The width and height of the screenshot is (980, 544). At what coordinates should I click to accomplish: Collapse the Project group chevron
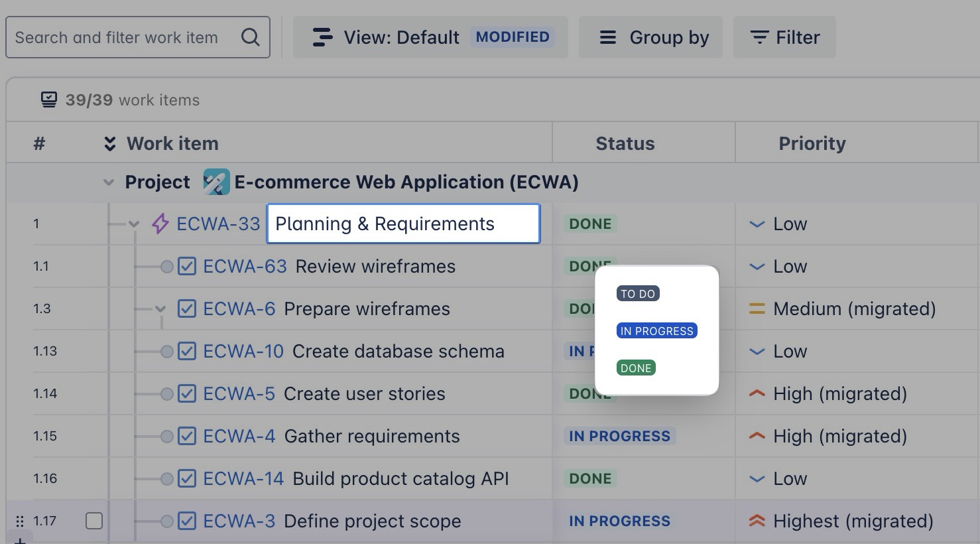pyautogui.click(x=109, y=182)
